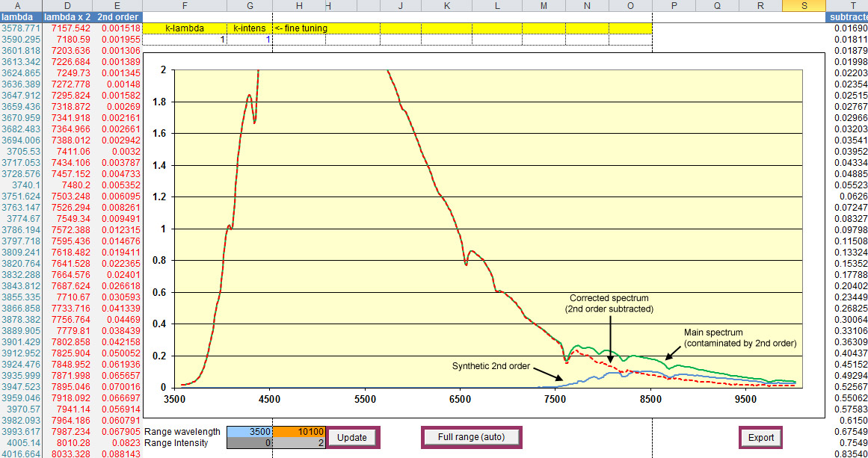
Task: Select column T header
Action: [x=846, y=5]
